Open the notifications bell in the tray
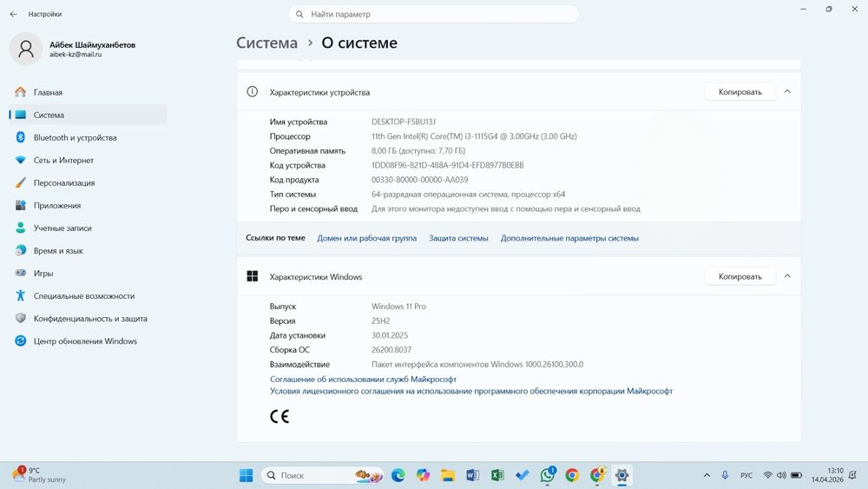This screenshot has height=489, width=868. pos(853,475)
